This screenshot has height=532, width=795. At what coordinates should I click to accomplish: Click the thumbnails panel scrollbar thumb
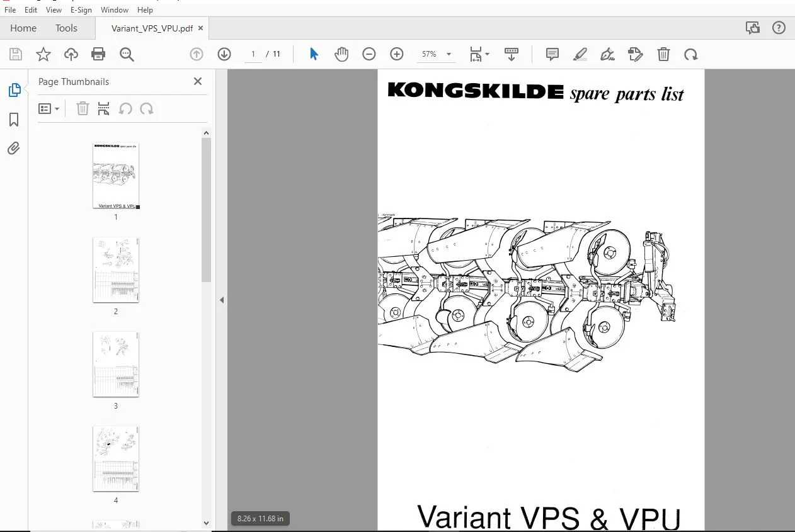(x=207, y=210)
